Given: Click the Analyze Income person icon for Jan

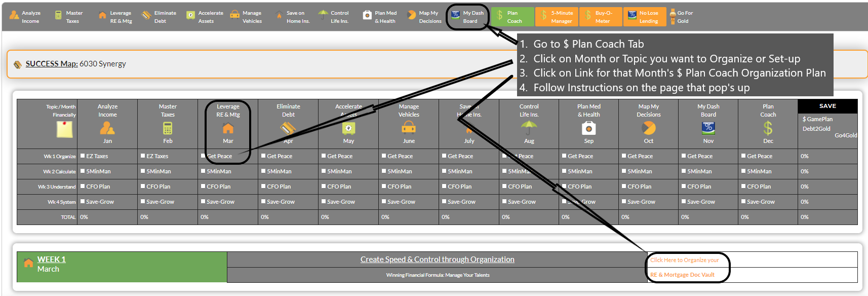Looking at the screenshot, I should 107,128.
